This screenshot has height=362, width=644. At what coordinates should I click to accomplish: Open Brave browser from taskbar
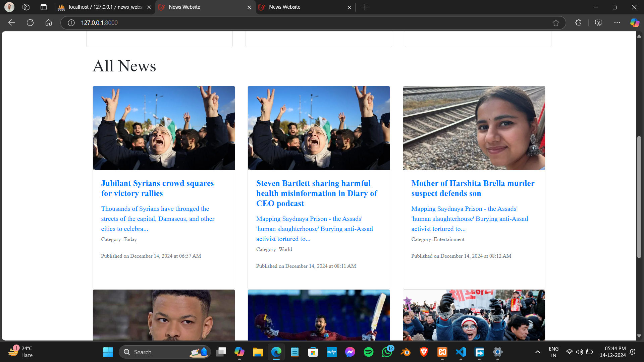(424, 352)
